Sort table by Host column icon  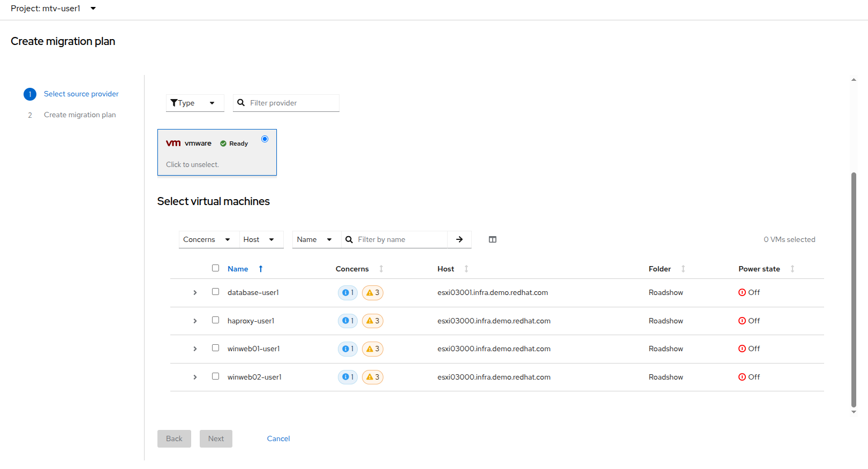coord(466,269)
